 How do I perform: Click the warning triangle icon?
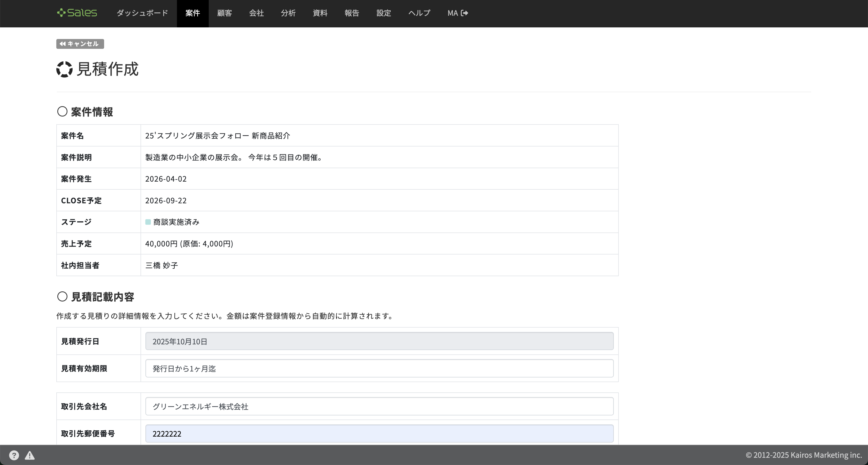point(30,455)
